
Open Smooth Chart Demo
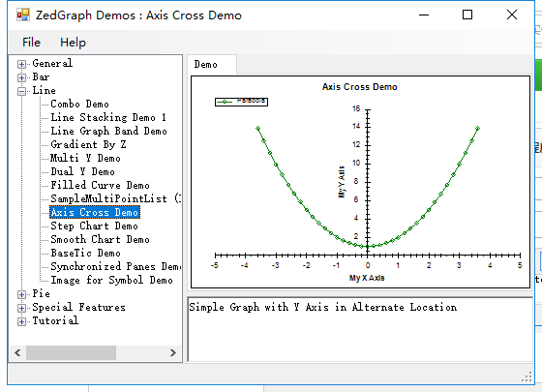tap(101, 239)
